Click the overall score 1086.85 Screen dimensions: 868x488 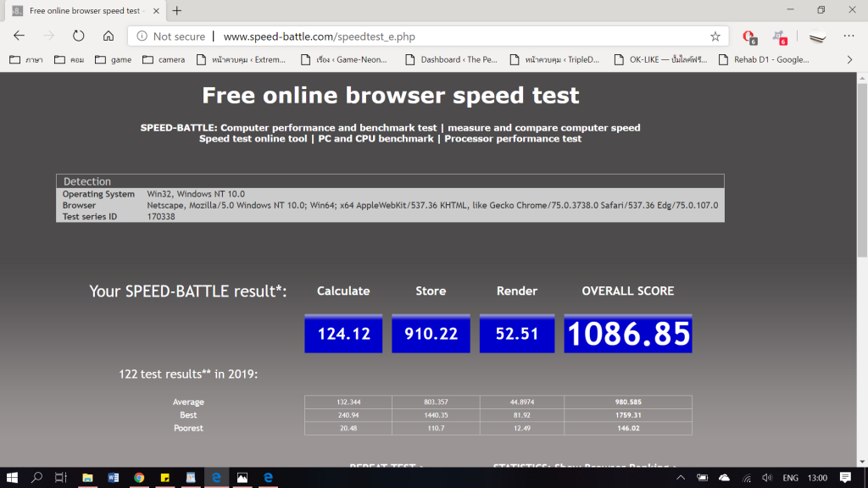pyautogui.click(x=628, y=334)
